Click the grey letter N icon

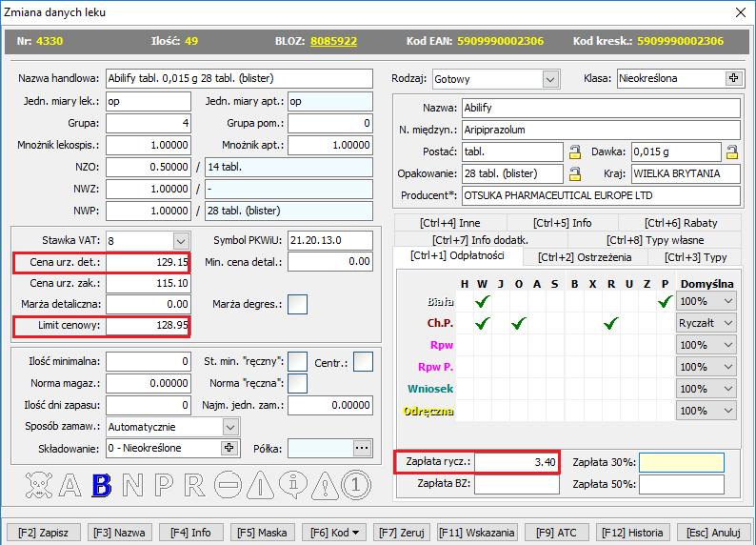point(132,485)
